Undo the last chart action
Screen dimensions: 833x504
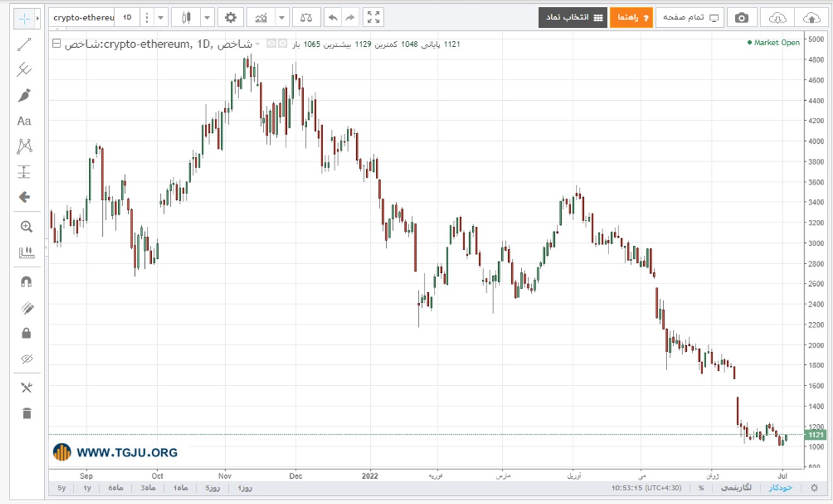tap(333, 18)
